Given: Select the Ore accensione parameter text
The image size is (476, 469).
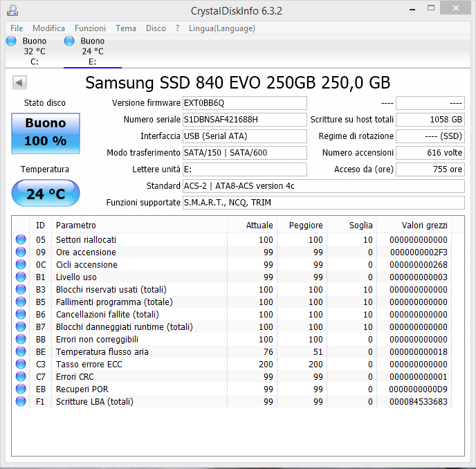Looking at the screenshot, I should coord(86,252).
